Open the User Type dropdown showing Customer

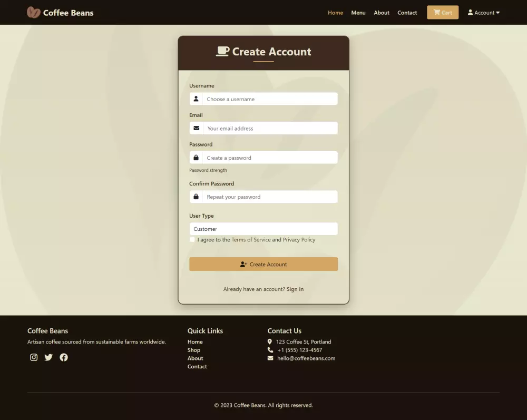263,229
